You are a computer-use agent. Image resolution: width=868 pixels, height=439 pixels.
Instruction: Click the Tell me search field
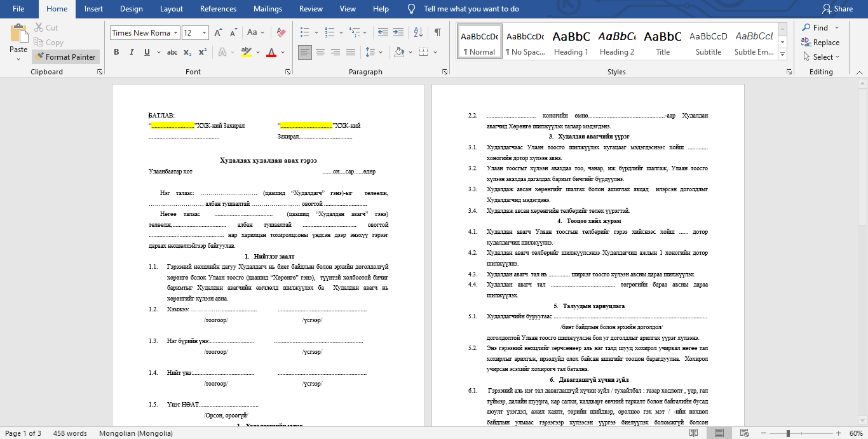pos(471,9)
